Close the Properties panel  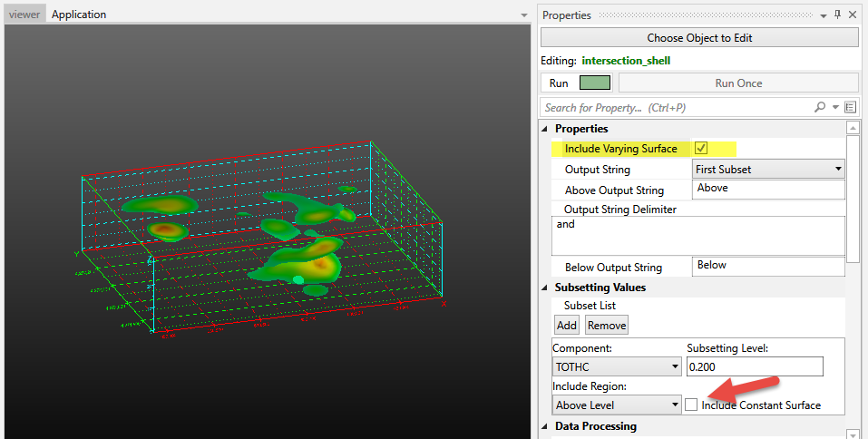click(853, 15)
